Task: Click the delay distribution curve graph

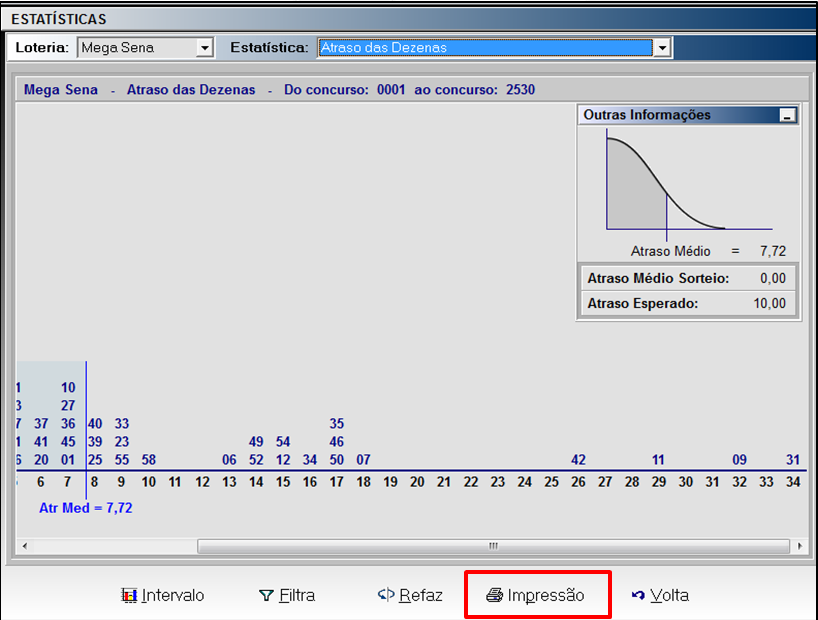Action: coord(689,183)
